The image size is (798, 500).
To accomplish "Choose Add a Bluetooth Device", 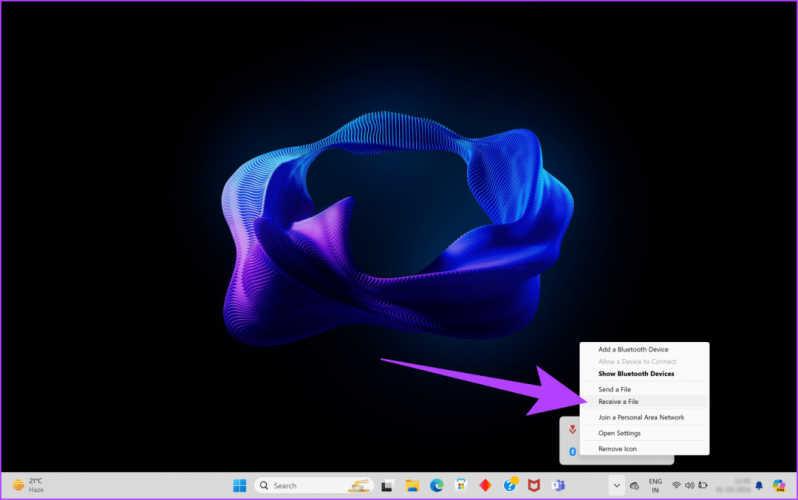I will click(633, 349).
